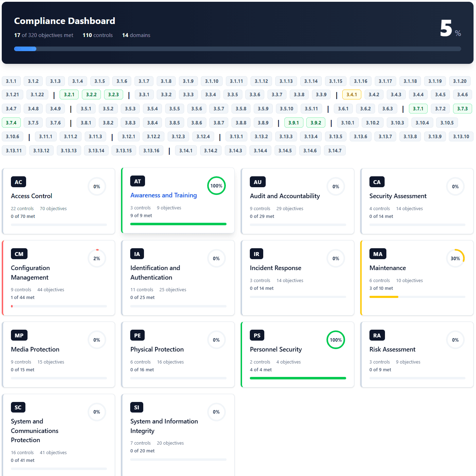
Task: Click the Maintenance 30% progress ring
Action: (455, 258)
